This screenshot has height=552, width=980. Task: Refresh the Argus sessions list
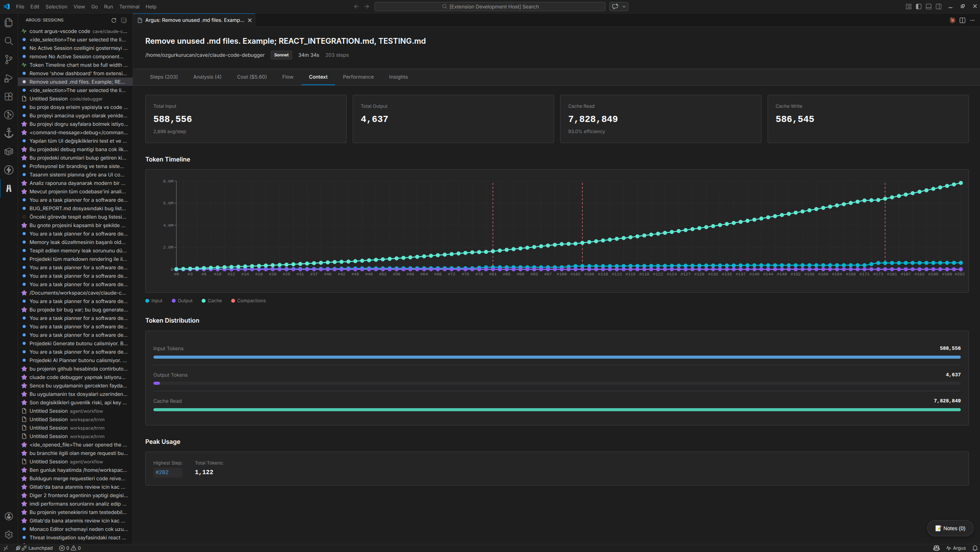click(x=113, y=20)
